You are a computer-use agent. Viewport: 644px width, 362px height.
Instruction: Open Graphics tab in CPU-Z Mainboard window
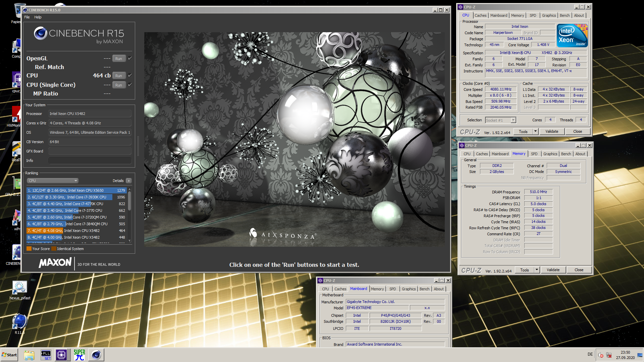(x=409, y=289)
